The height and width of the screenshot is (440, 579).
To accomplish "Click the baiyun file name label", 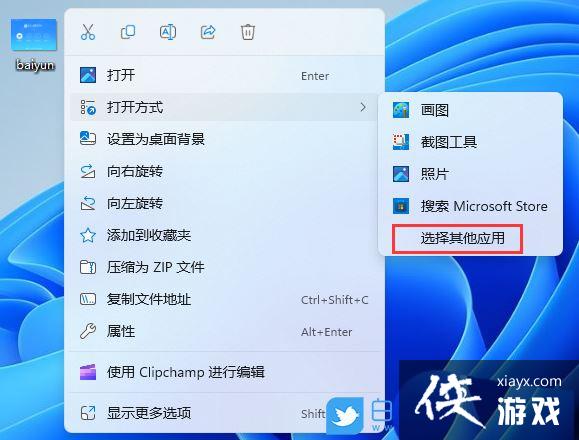I will click(x=35, y=65).
